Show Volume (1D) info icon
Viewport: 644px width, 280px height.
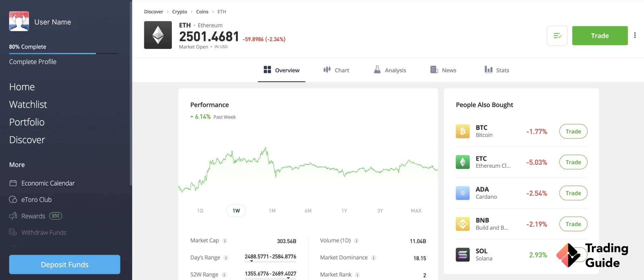point(356,241)
